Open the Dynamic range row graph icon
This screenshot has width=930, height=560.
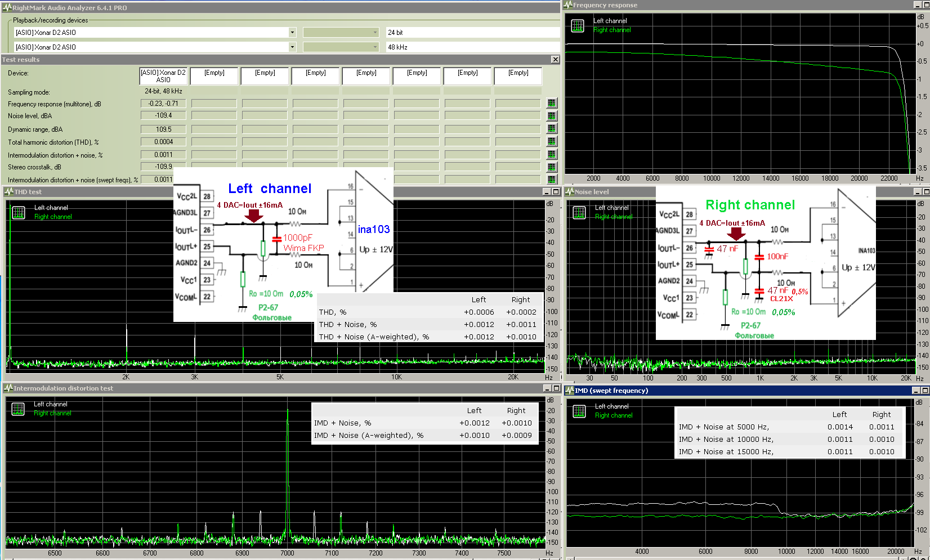(x=552, y=129)
